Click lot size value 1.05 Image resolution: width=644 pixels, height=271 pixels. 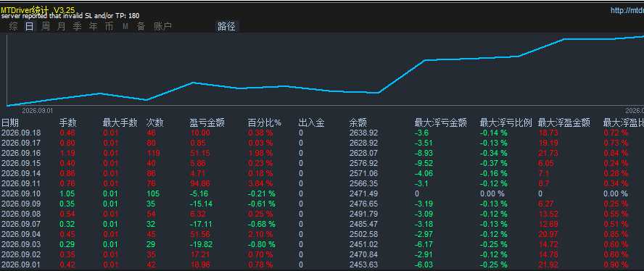67,193
